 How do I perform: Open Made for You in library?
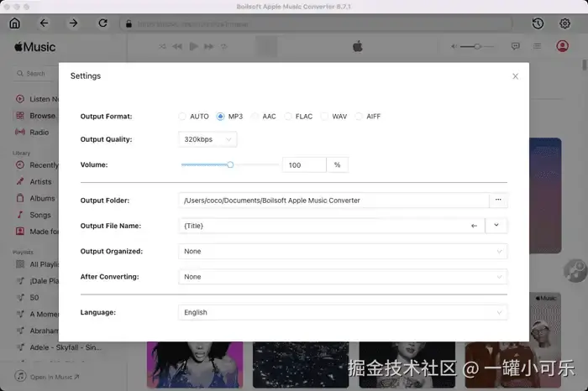37,232
